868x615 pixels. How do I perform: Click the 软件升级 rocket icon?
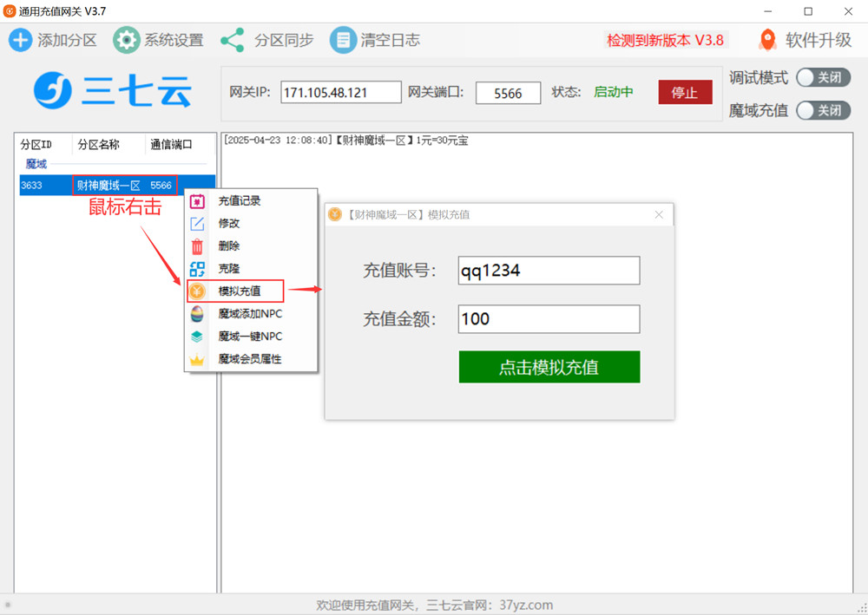[x=767, y=40]
